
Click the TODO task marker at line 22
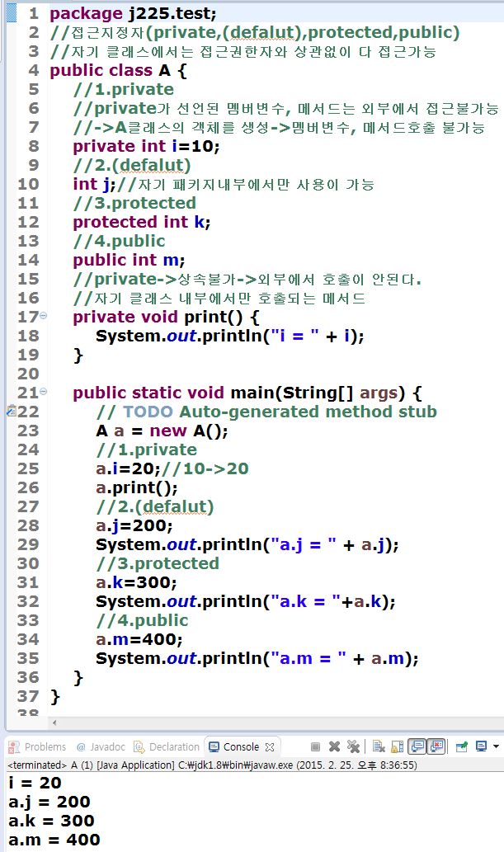coord(12,412)
